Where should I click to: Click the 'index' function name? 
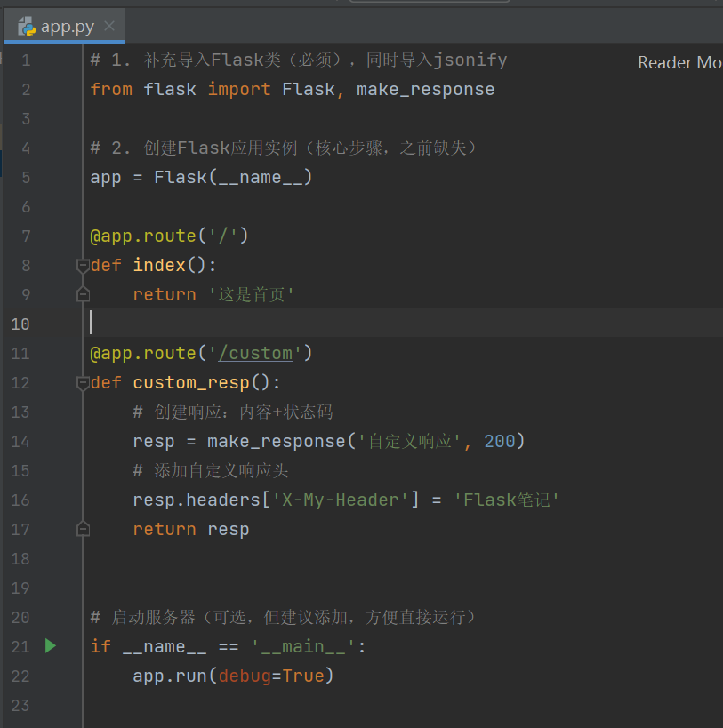tap(159, 266)
